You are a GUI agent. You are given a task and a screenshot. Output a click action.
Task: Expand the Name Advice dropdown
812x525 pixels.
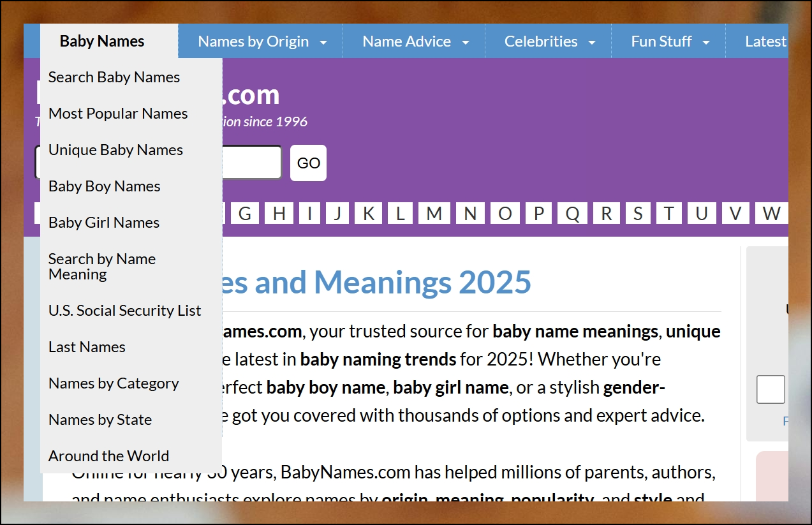pyautogui.click(x=415, y=41)
